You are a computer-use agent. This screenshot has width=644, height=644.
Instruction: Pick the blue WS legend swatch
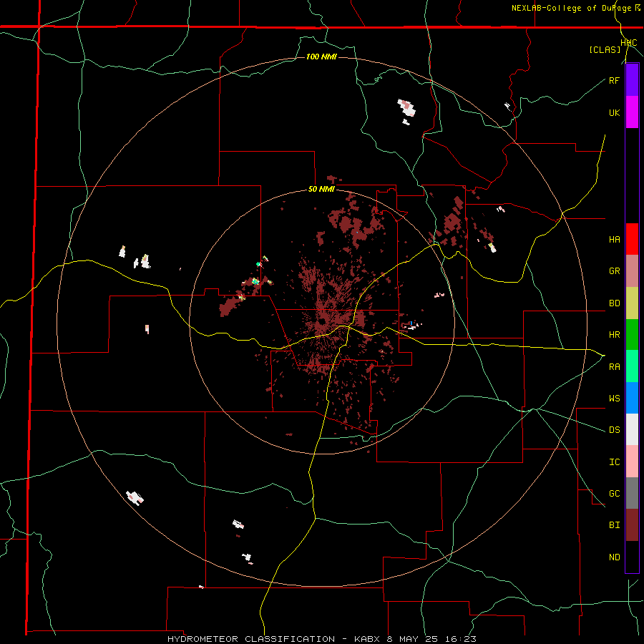(632, 398)
